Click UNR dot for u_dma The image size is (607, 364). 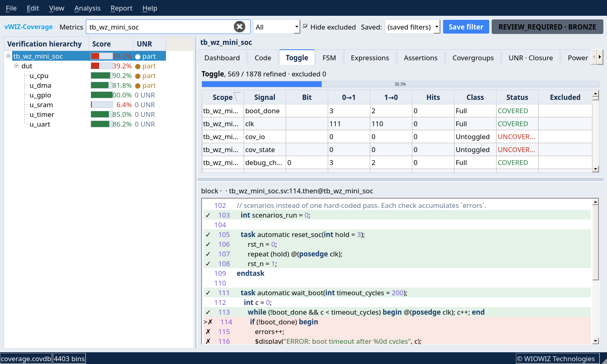(138, 85)
